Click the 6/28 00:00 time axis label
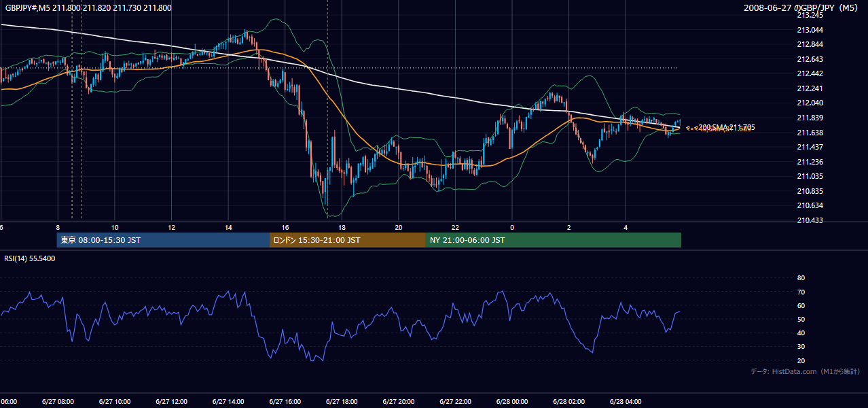The width and height of the screenshot is (868, 408). pos(512,401)
